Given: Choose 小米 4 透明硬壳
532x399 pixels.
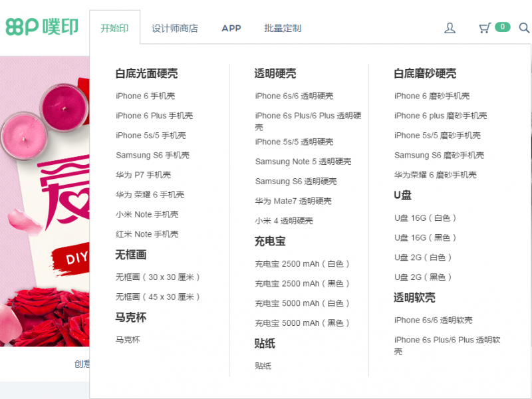Looking at the screenshot, I should (x=284, y=221).
